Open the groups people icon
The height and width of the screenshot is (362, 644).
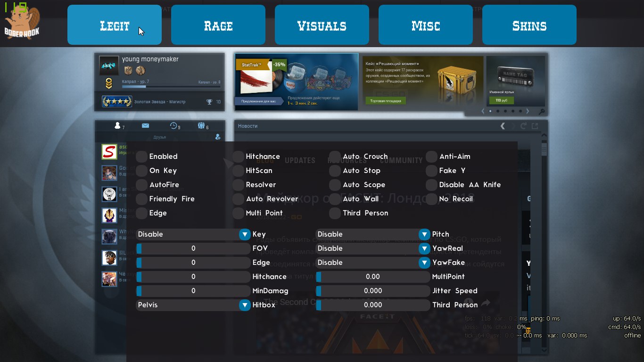(202, 125)
